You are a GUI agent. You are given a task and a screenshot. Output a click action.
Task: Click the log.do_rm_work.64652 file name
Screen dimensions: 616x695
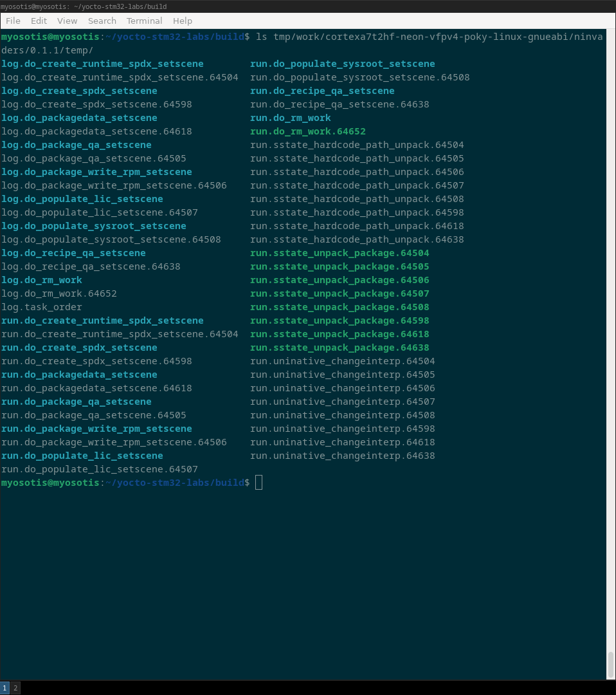[59, 293]
